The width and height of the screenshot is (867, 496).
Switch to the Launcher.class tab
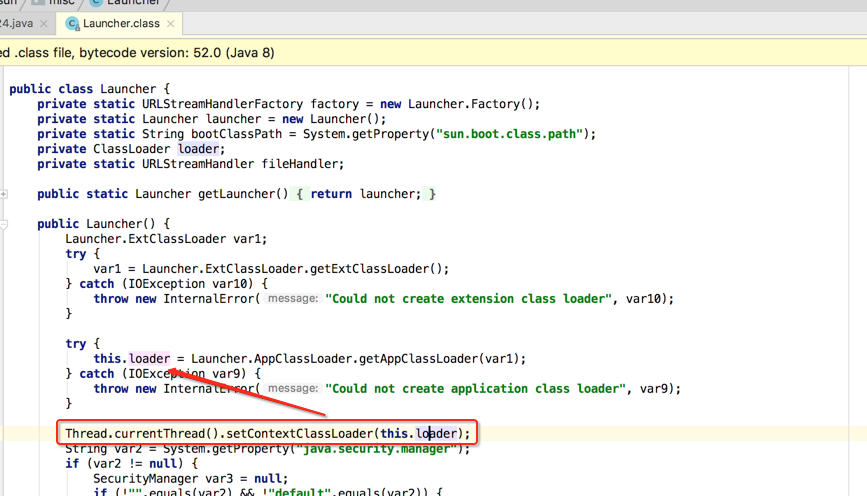coord(120,24)
